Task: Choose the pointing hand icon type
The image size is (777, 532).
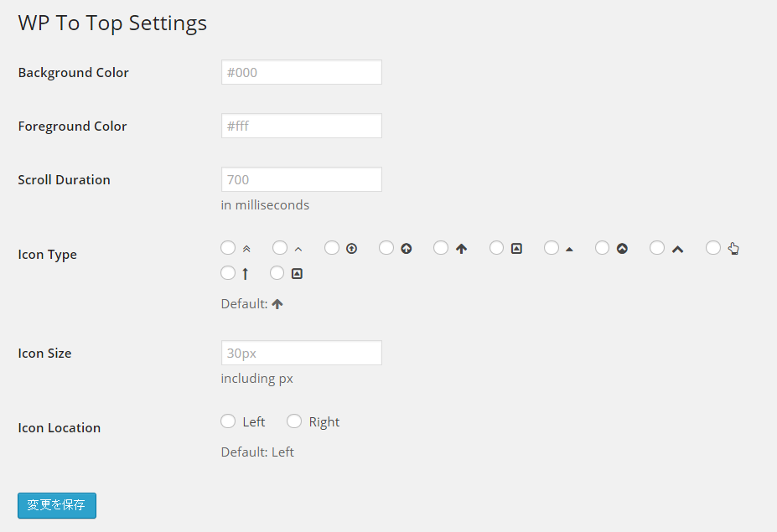Action: pos(713,248)
